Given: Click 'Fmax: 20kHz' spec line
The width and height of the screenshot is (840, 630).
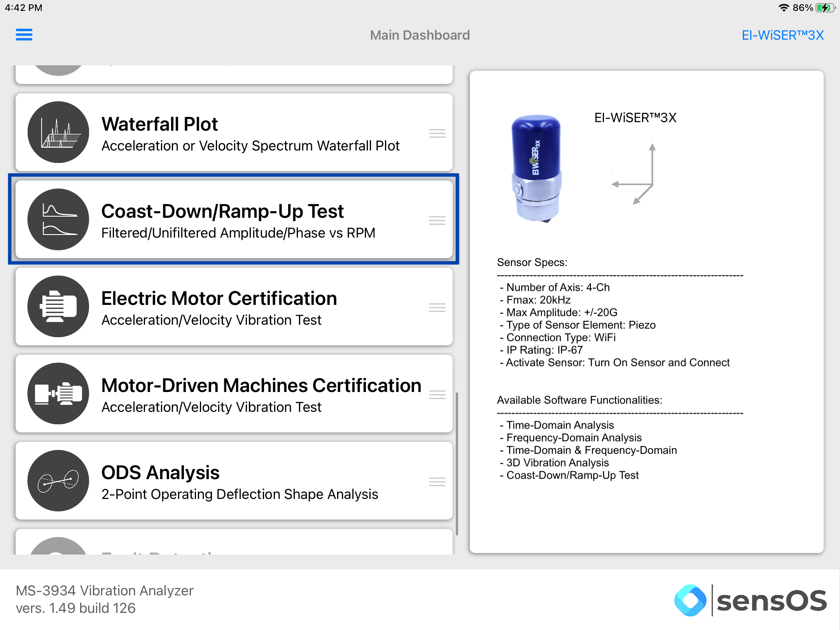Looking at the screenshot, I should [535, 300].
